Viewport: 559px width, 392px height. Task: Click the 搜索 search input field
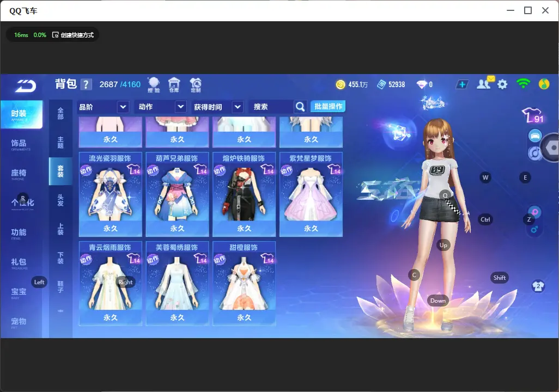click(x=272, y=107)
